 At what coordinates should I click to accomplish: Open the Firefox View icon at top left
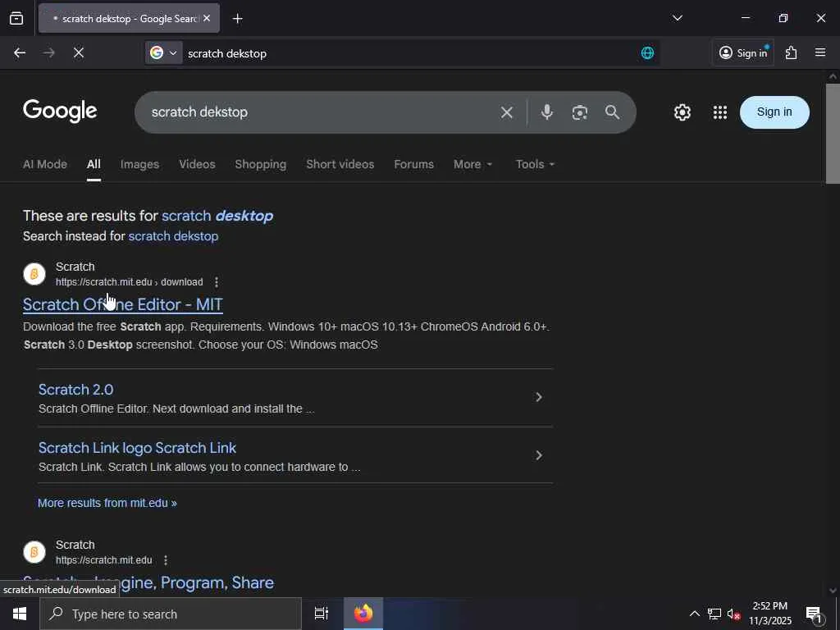tap(16, 18)
